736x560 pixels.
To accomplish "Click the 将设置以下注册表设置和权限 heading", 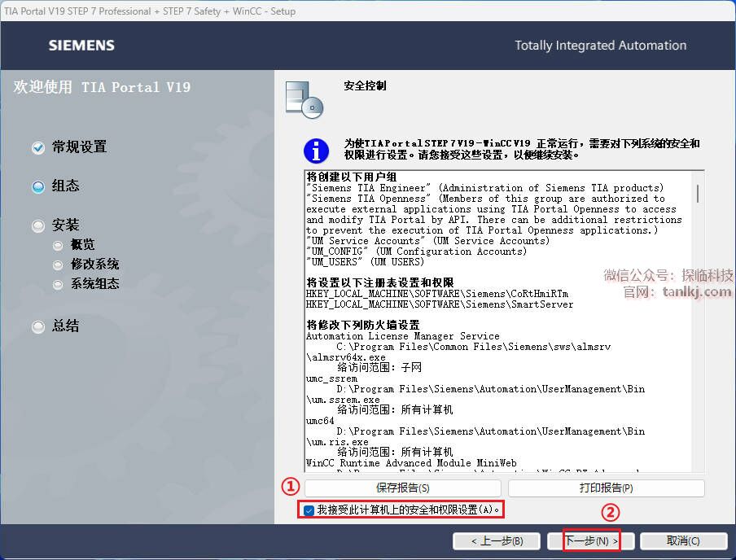I will 380,282.
